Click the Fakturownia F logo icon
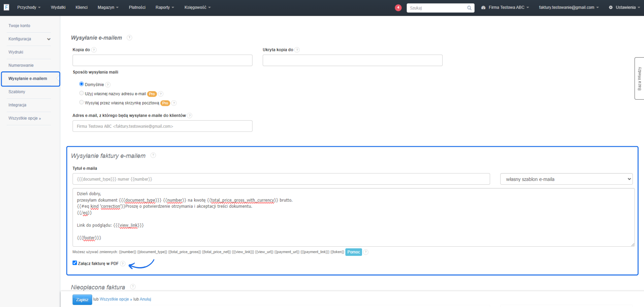This screenshot has height=307, width=644. [x=6, y=7]
